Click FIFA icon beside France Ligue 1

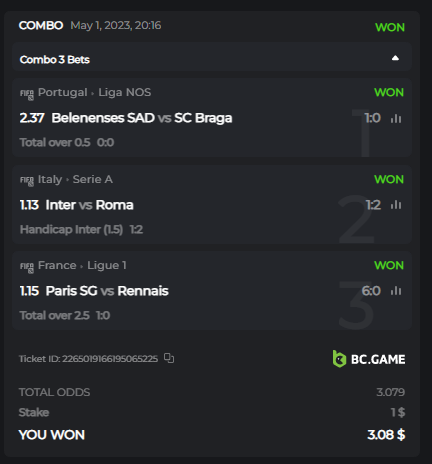point(27,267)
